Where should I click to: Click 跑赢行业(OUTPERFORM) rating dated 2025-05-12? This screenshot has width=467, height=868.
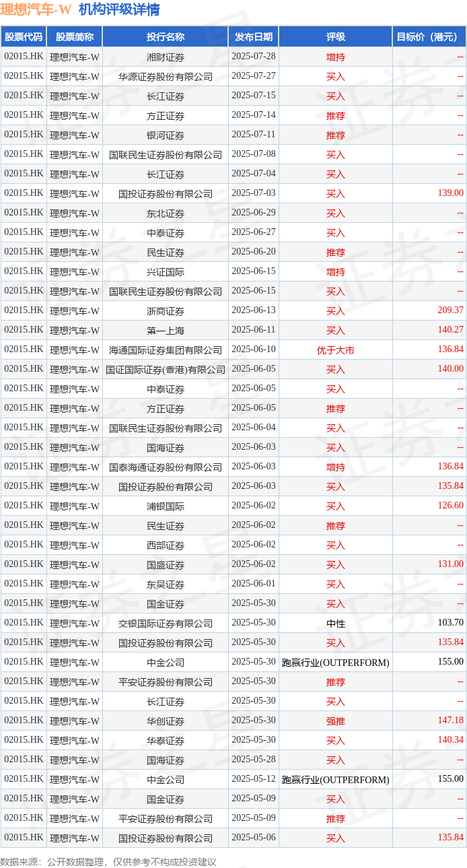tap(336, 780)
